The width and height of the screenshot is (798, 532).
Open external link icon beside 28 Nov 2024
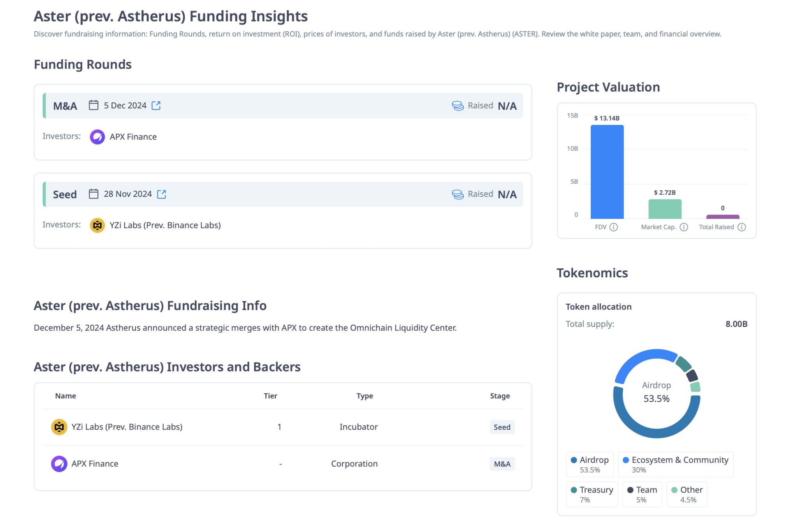[161, 194]
